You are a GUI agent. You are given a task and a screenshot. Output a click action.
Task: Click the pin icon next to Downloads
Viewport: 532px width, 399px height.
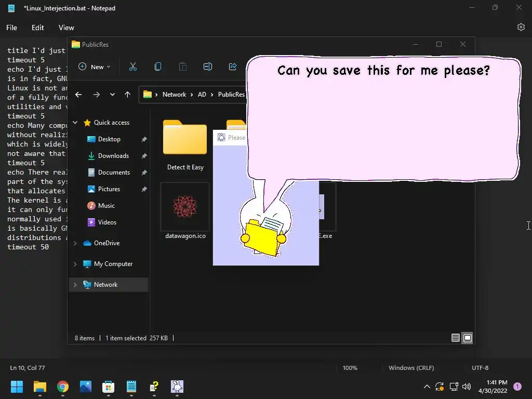point(144,156)
